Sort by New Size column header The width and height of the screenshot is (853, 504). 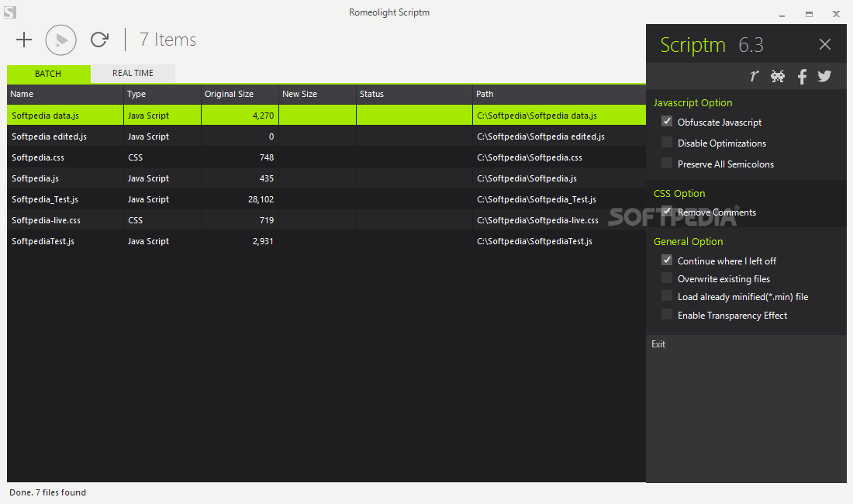click(x=318, y=94)
